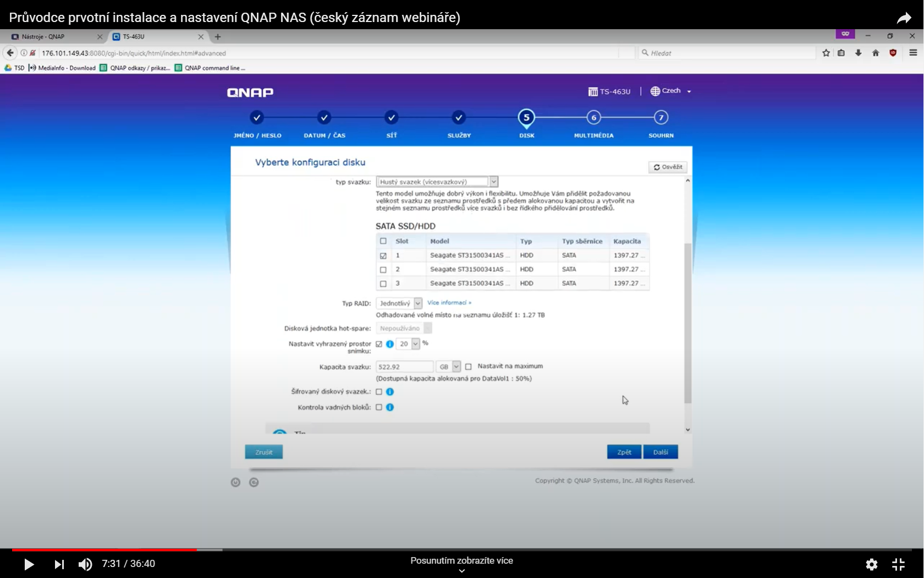Check disk slot 2 checkbox
The height and width of the screenshot is (578, 924).
[x=383, y=270]
